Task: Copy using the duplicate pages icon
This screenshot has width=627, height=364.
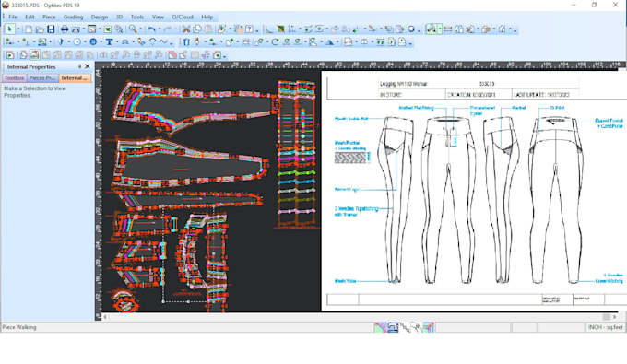Action: click(x=197, y=29)
